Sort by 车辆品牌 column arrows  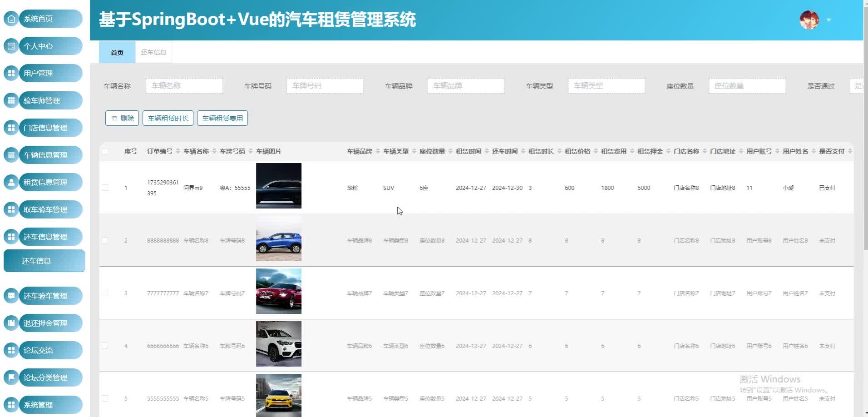point(378,151)
